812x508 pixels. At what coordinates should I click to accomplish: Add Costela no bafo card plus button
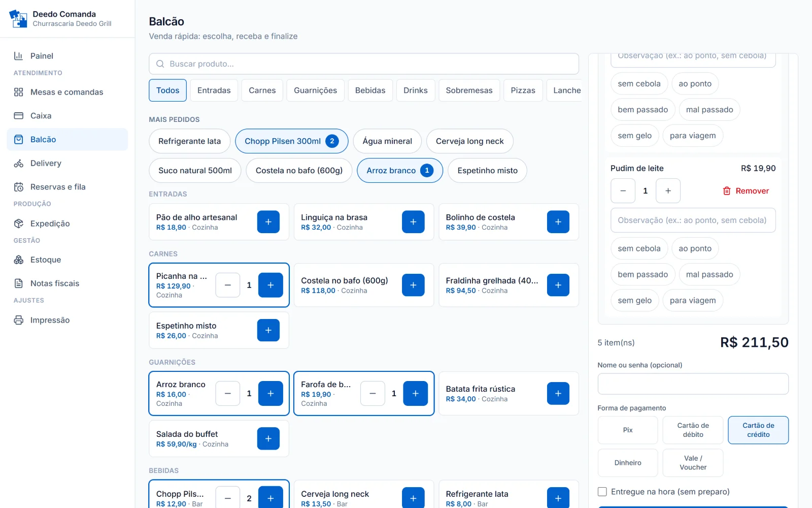pyautogui.click(x=413, y=285)
